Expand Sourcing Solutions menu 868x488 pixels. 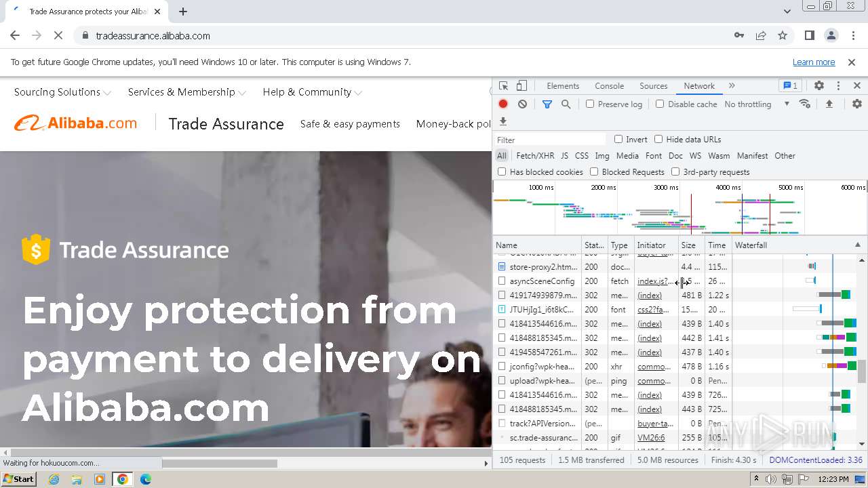[62, 92]
